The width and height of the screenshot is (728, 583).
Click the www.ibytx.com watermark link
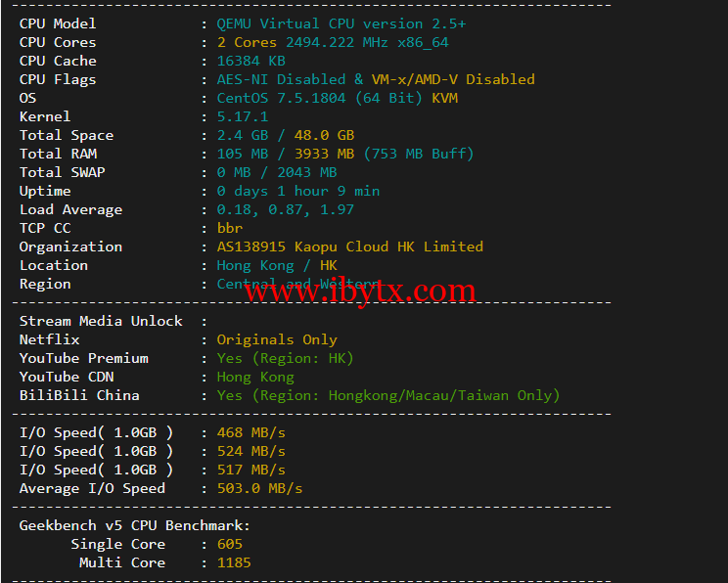360,291
